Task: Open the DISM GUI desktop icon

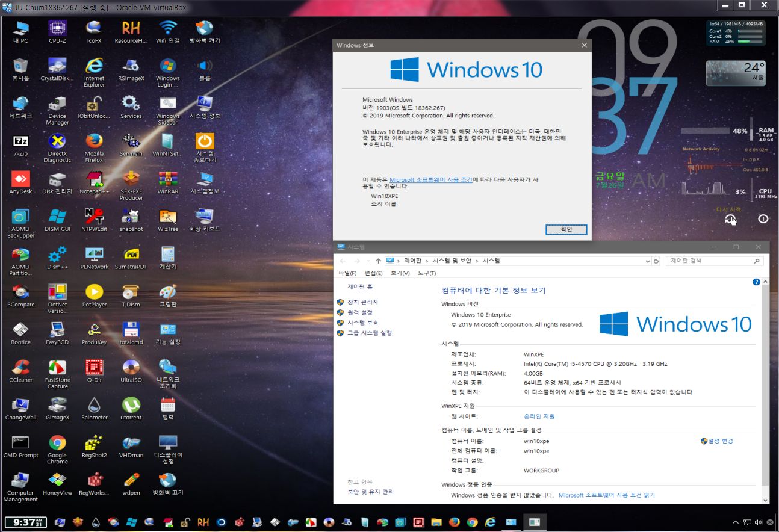Action: tap(57, 221)
